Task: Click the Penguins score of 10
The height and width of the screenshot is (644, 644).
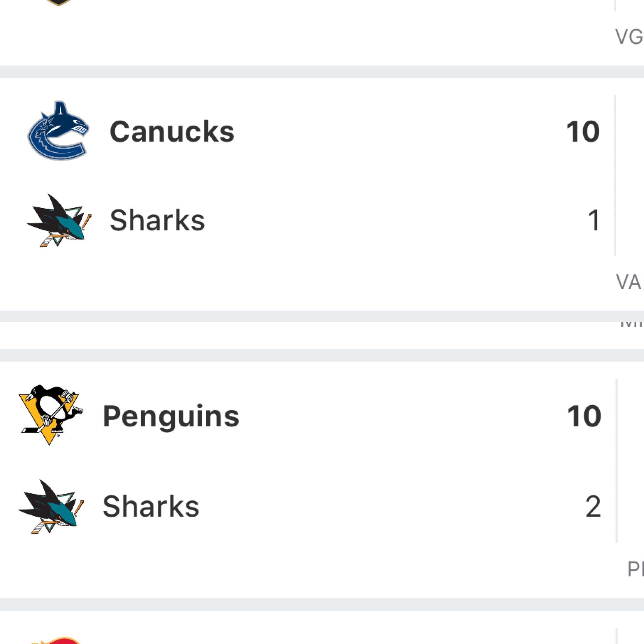Action: click(584, 416)
